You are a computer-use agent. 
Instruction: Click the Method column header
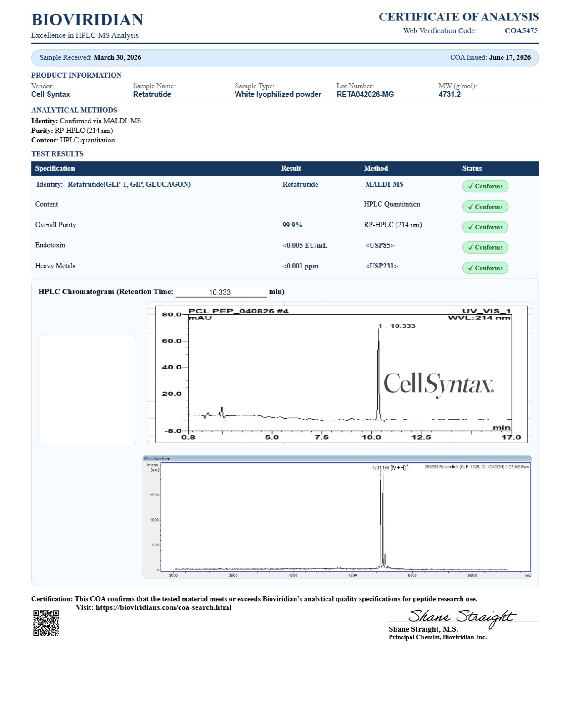click(x=376, y=168)
